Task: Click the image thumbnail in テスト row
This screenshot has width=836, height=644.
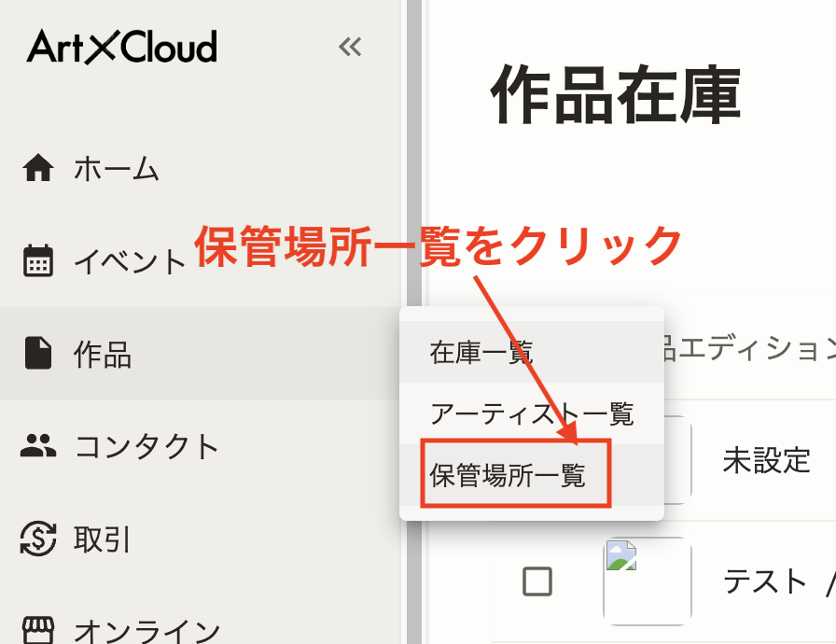Action: point(648,581)
